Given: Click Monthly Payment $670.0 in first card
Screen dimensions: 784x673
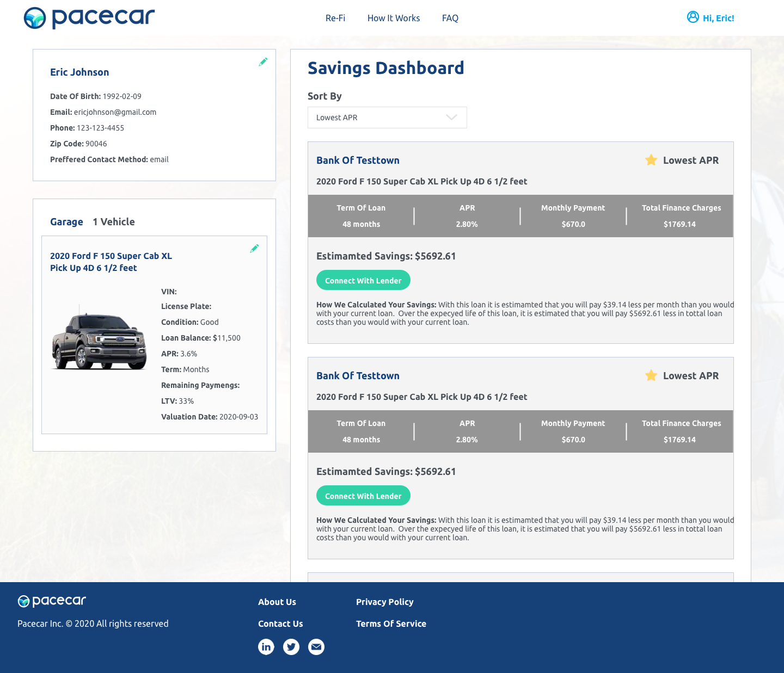Looking at the screenshot, I should [573, 216].
